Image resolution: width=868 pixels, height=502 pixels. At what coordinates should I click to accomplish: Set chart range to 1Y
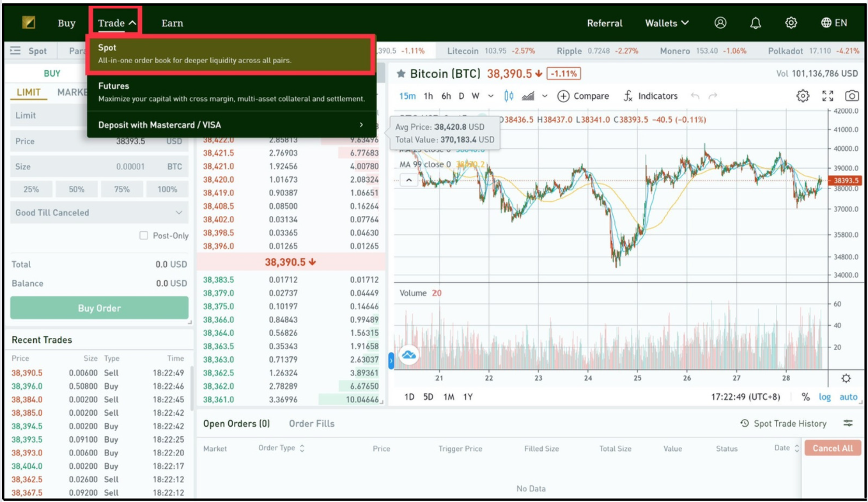468,397
